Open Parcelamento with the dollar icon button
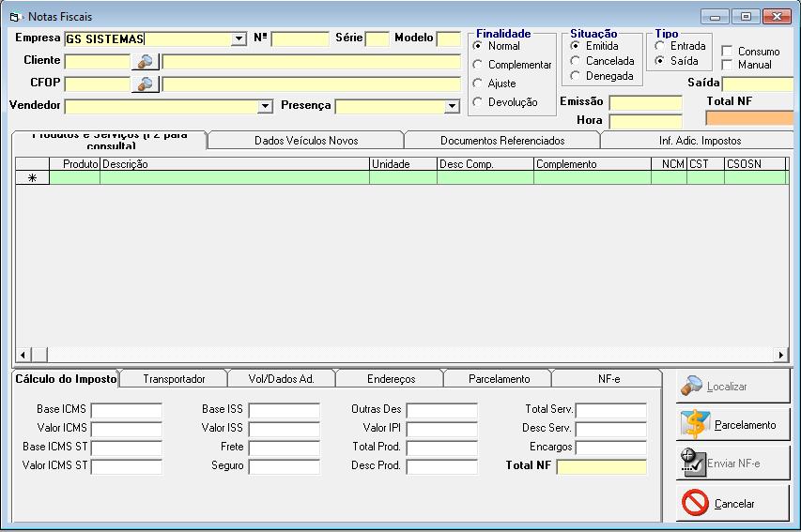801x532 pixels. (732, 425)
